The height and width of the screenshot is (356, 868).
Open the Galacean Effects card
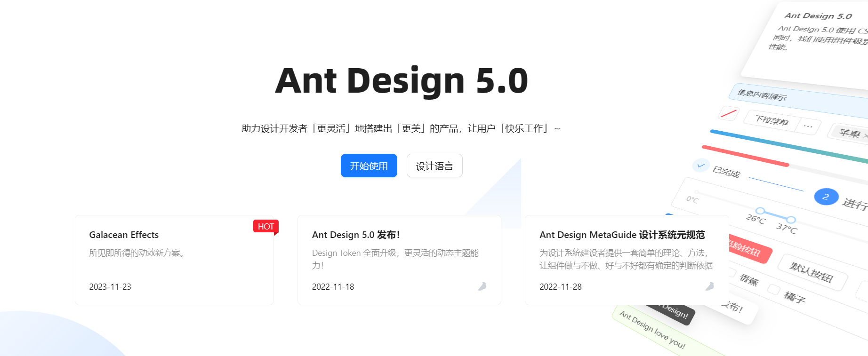[x=174, y=260]
